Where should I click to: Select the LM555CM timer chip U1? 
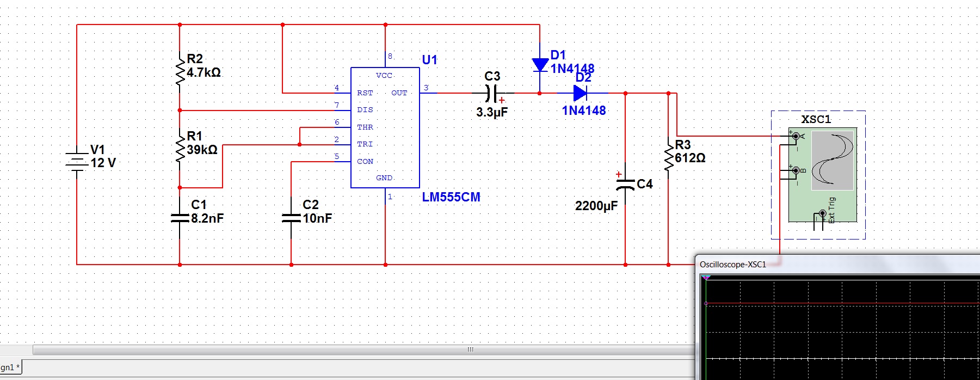tap(385, 127)
